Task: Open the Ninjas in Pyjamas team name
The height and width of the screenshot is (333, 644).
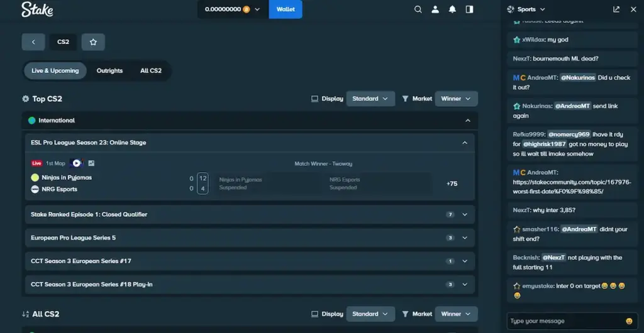Action: (67, 178)
